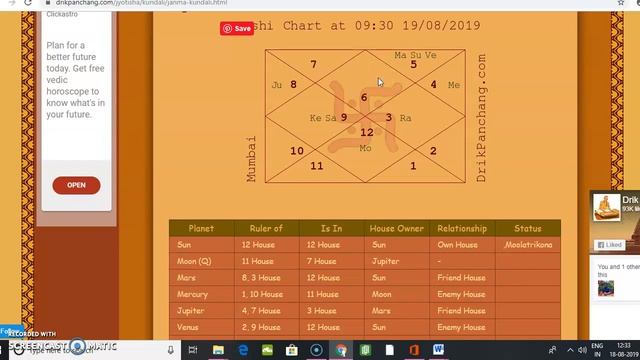The width and height of the screenshot is (640, 360).
Task: Click the Me label beside house 4
Action: [454, 85]
